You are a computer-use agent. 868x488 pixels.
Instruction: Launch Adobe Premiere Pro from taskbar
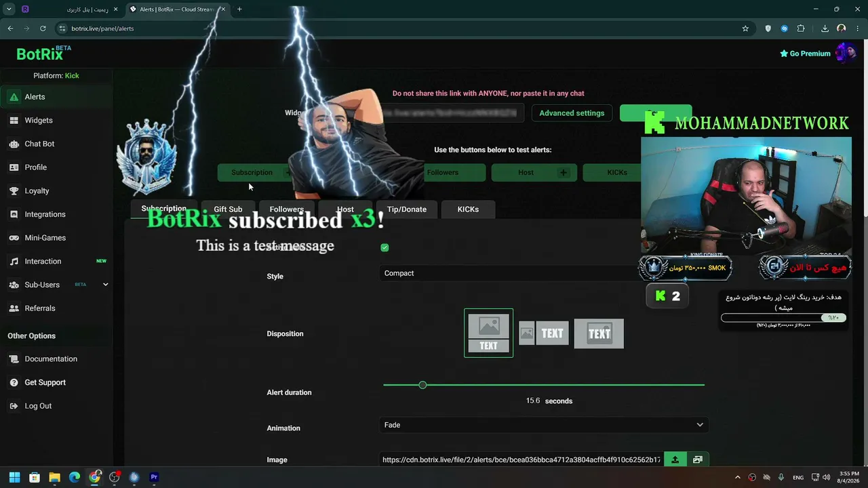coord(154,477)
